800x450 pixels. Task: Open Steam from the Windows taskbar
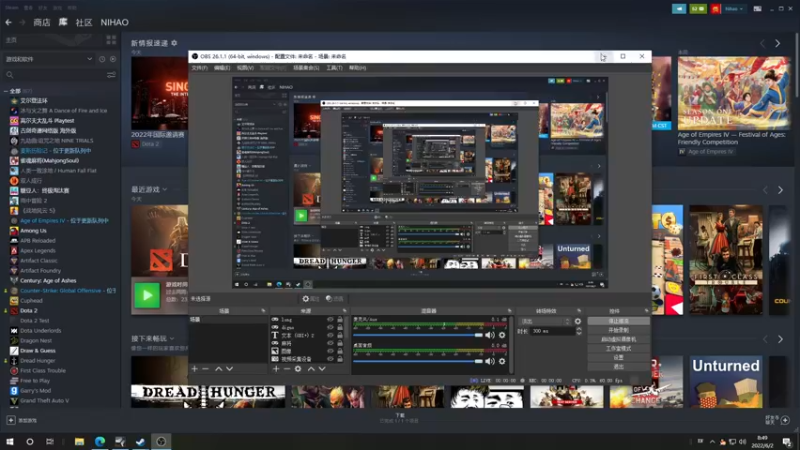coord(140,441)
